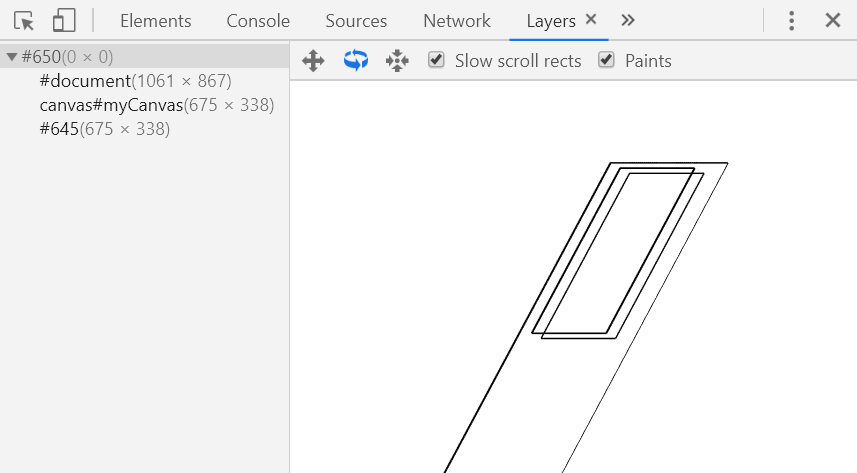Uncheck the Paints checkbox
857x473 pixels.
[606, 60]
